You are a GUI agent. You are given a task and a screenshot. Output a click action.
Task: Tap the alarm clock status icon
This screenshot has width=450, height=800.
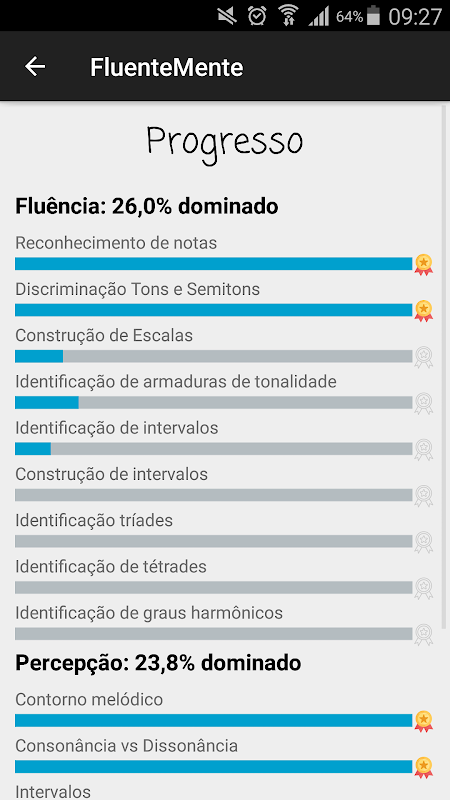257,16
